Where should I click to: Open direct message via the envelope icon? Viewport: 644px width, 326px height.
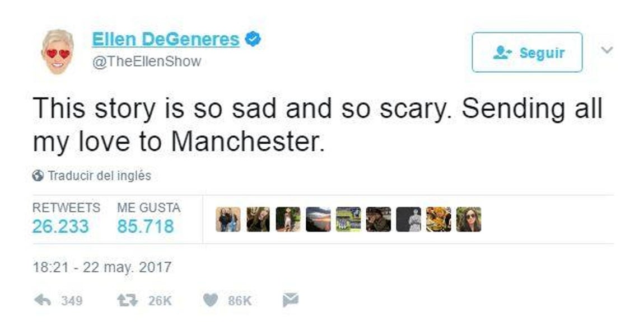click(291, 300)
